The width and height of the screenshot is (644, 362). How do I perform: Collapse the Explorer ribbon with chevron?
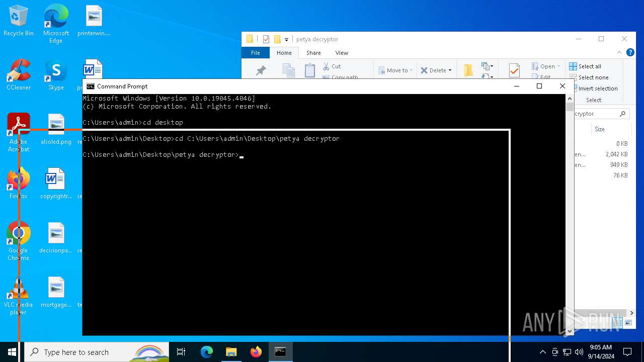pyautogui.click(x=619, y=52)
